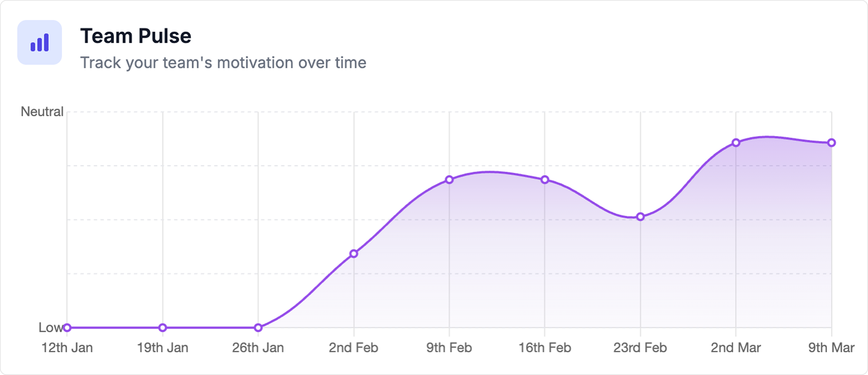Click the 12th Jan axis label
868x375 pixels.
pyautogui.click(x=67, y=348)
